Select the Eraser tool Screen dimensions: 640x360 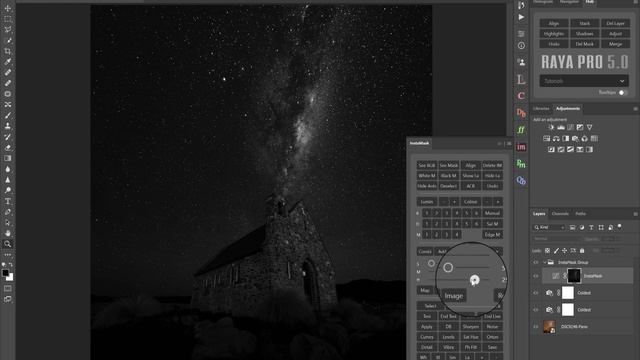click(8, 147)
